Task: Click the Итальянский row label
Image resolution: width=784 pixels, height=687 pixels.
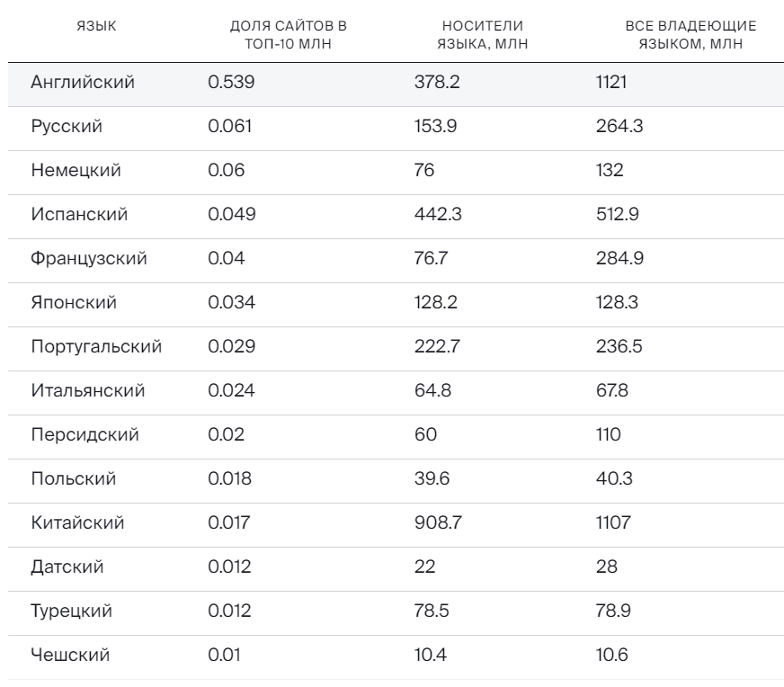Action: pos(87,391)
